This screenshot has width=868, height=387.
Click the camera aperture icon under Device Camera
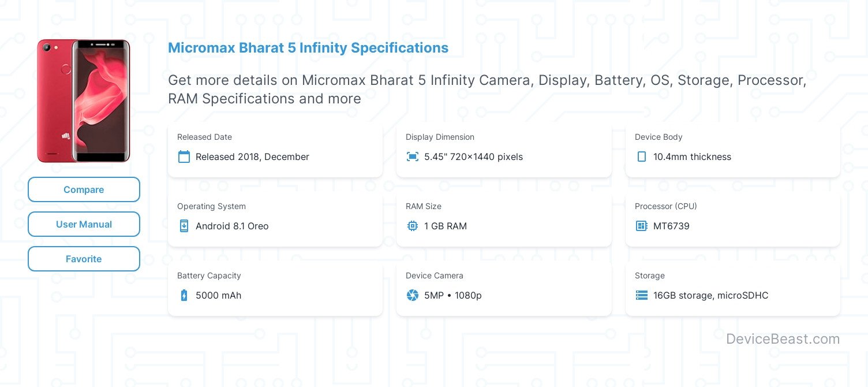click(x=413, y=295)
